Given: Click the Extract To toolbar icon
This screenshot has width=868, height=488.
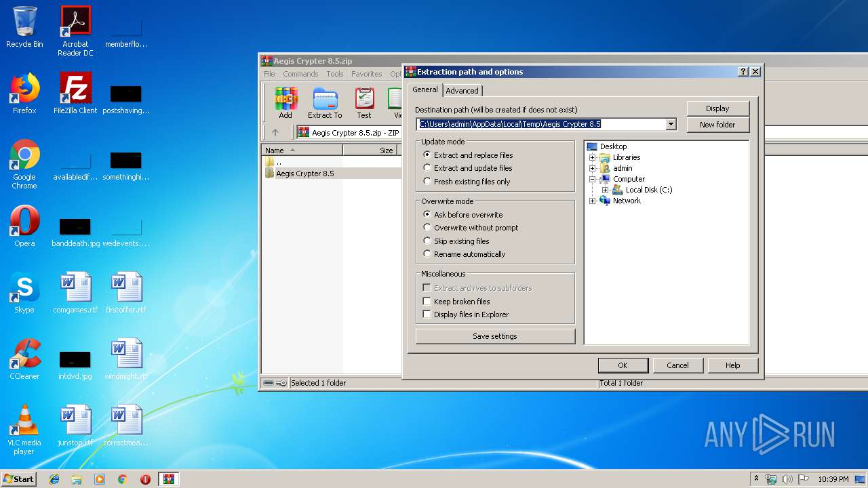Looking at the screenshot, I should point(325,103).
